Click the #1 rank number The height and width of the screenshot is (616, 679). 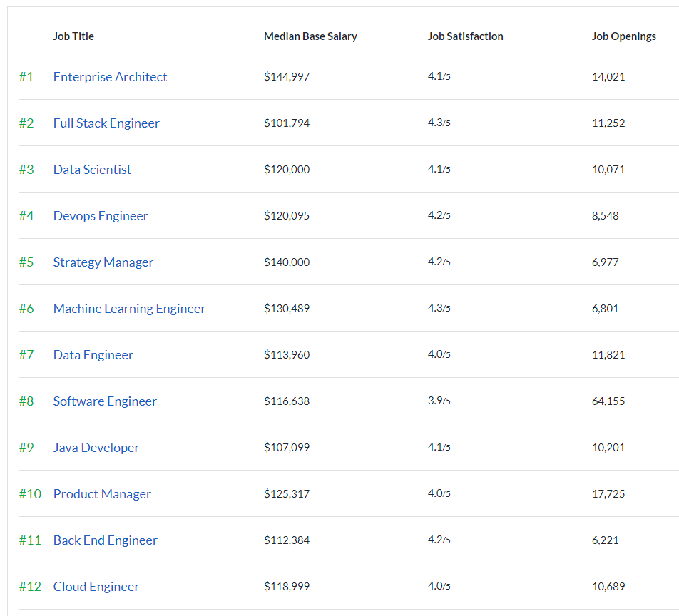coord(26,77)
